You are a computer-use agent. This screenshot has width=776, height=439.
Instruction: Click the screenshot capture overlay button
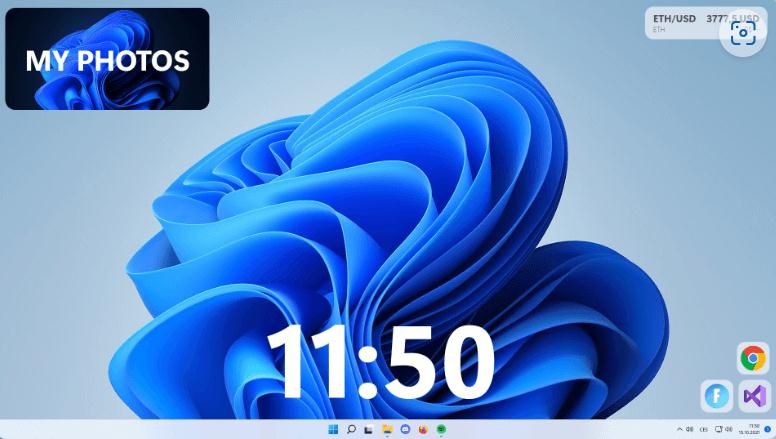click(x=743, y=33)
